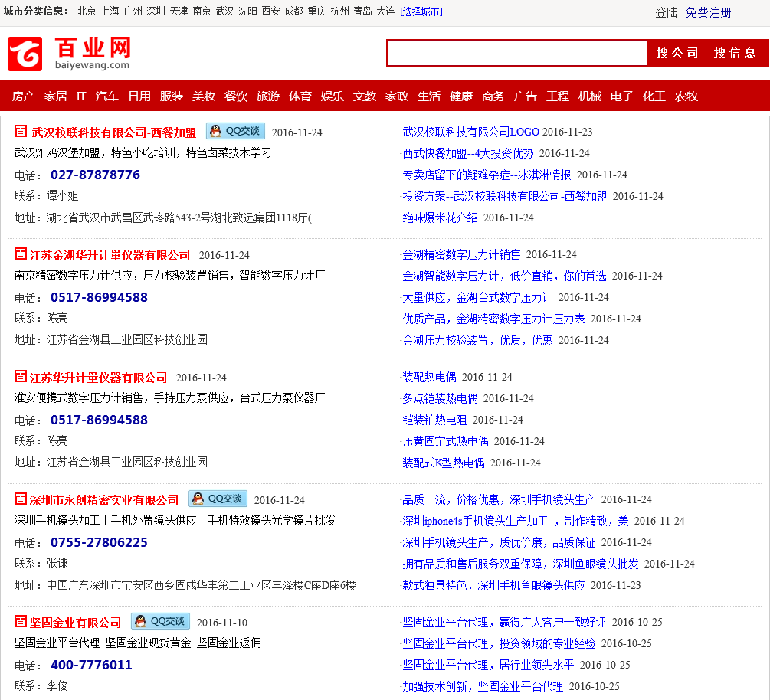Open 西式快餐加盟--4大投资优势 article

pos(468,153)
